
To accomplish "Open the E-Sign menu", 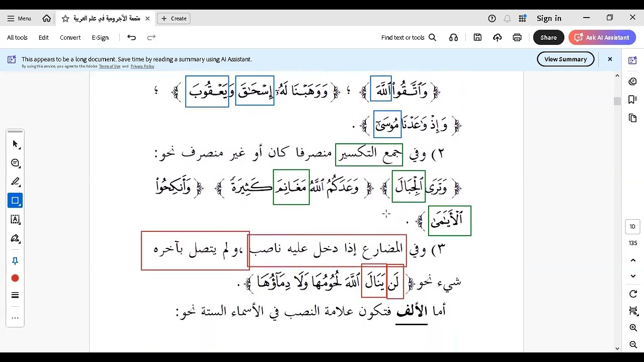I will [100, 37].
